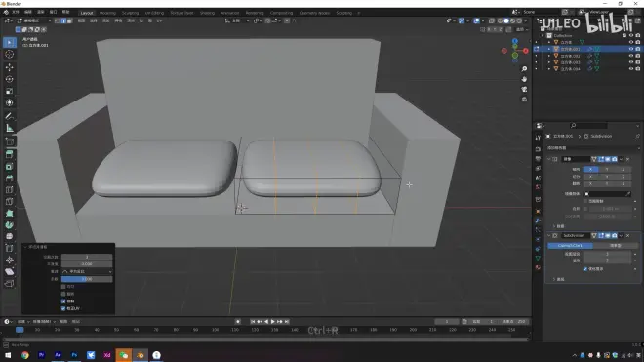644x362 pixels.
Task: Open the falloff type dropdown in operator panel
Action: (87, 271)
